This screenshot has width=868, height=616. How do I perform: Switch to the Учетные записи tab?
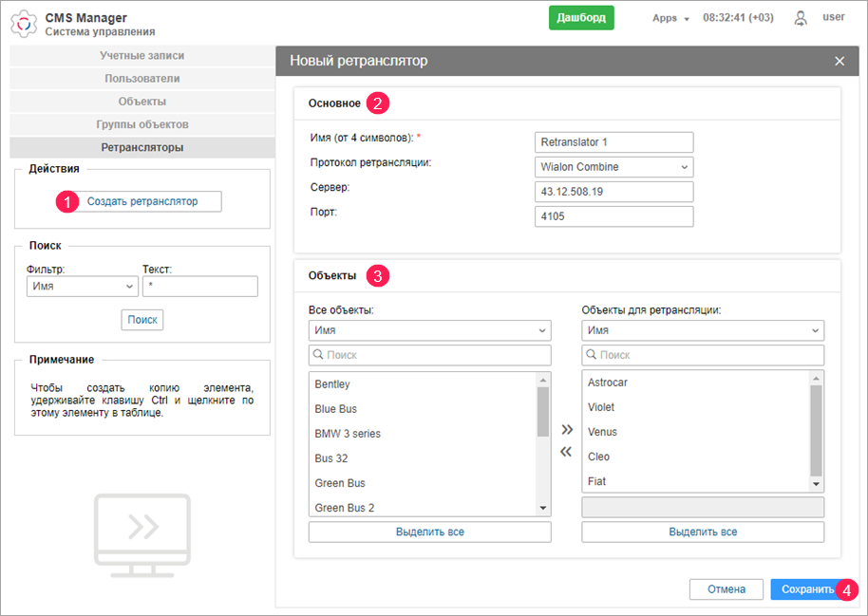click(x=142, y=56)
